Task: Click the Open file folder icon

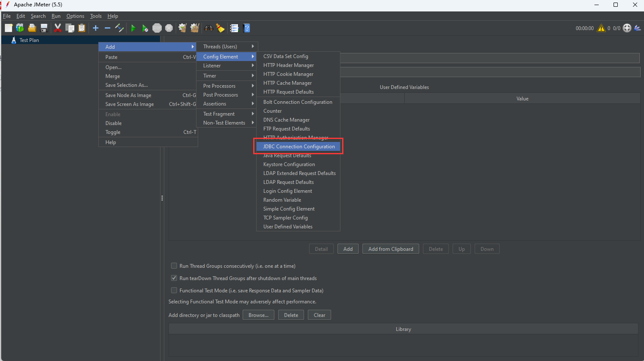Action: click(x=32, y=28)
